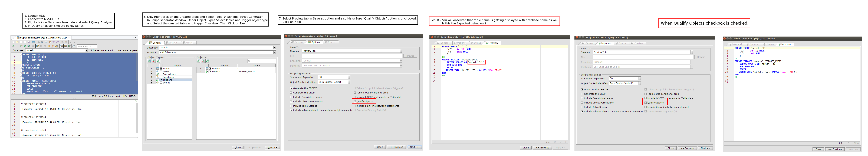
Task: Click the Procedures object type icon
Action: pyautogui.click(x=158, y=74)
